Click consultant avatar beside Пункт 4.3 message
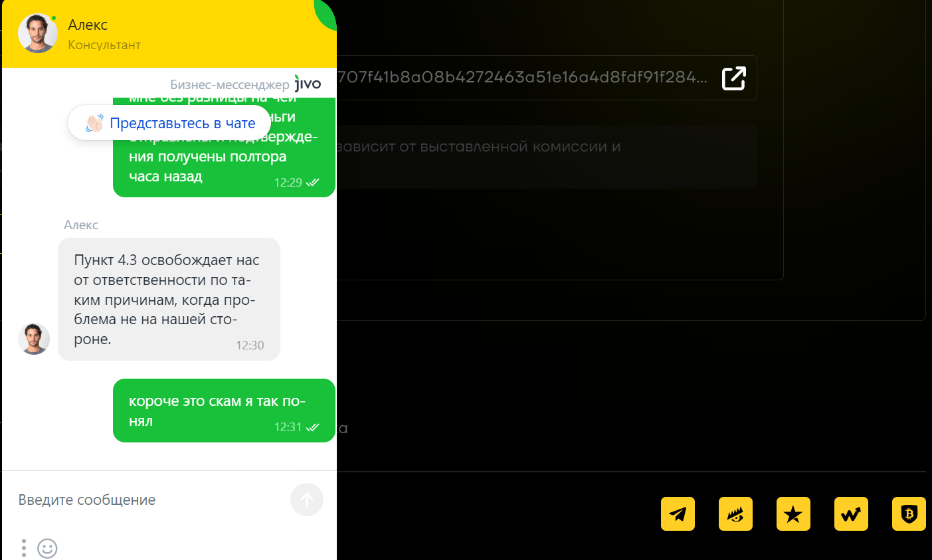This screenshot has height=560, width=932. [x=34, y=339]
